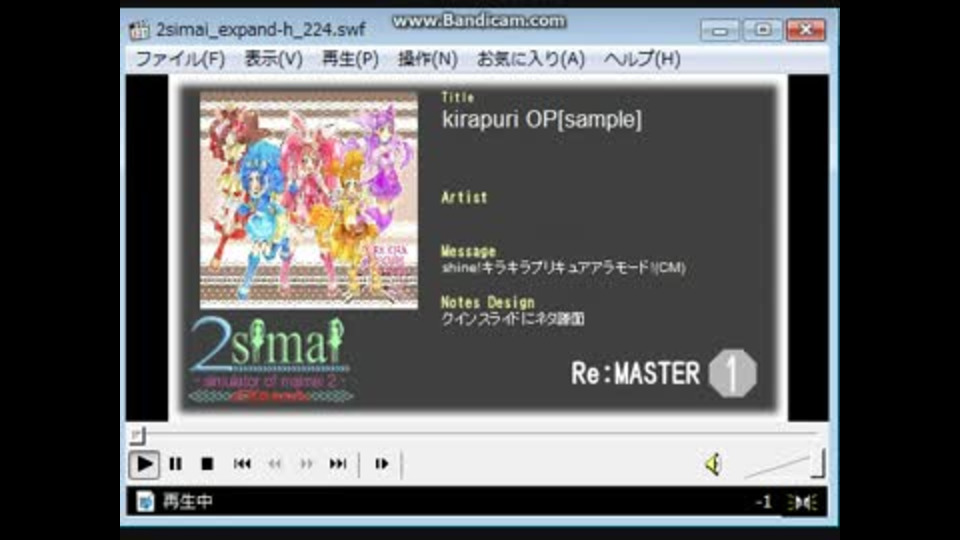
Task: Click the rewind button
Action: click(275, 464)
